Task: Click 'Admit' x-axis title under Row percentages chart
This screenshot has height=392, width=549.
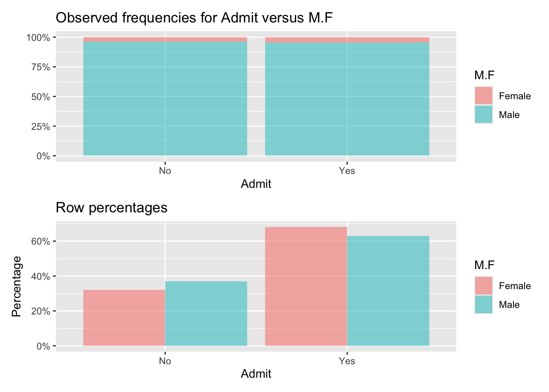Action: [x=256, y=374]
